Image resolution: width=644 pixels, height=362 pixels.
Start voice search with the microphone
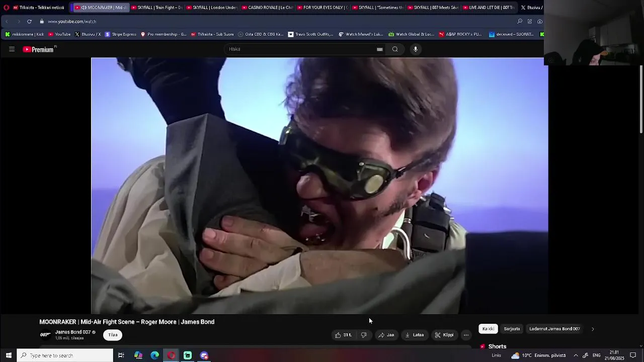coord(416,49)
